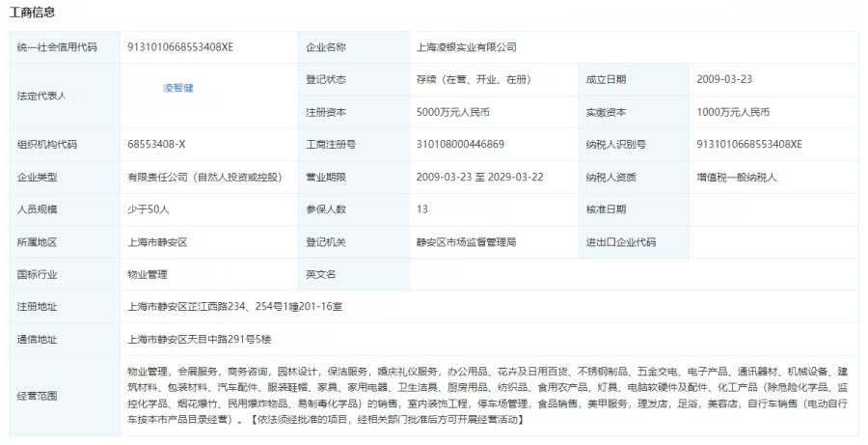
Task: Select the 组织机构代码 label cell
Action: [x=65, y=145]
